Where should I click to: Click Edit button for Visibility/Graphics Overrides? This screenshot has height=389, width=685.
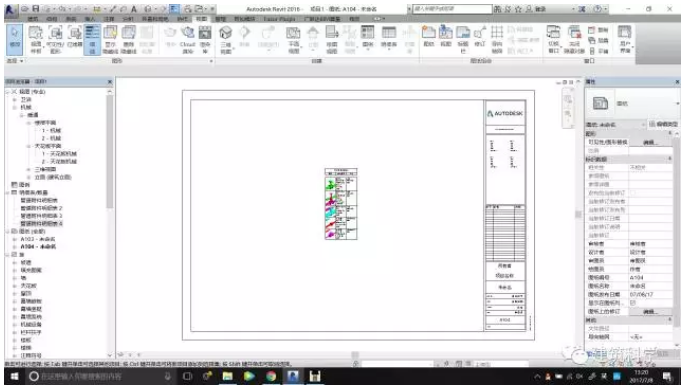pyautogui.click(x=650, y=142)
